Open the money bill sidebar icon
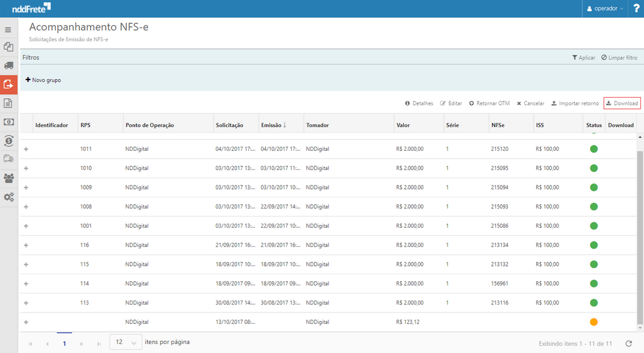Image resolution: width=644 pixels, height=353 pixels. pos(8,122)
